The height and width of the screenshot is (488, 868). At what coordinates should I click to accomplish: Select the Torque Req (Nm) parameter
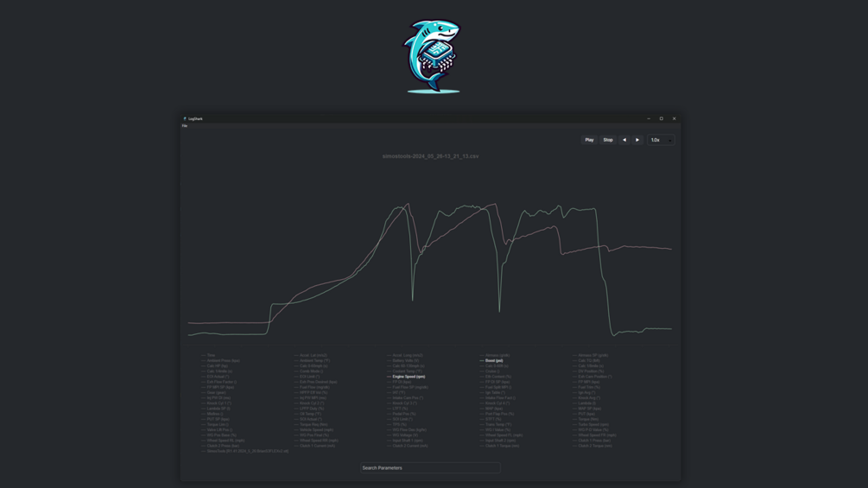pos(311,424)
